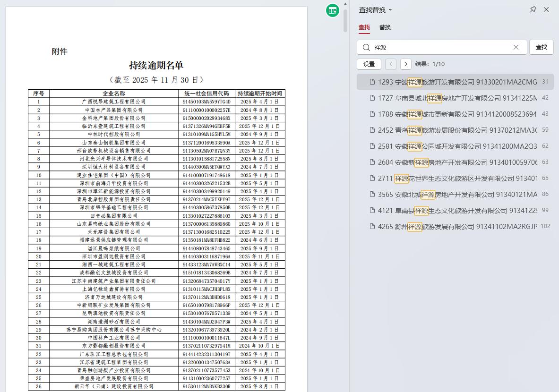Click the magnifier icon in search box
Viewport: 559px width, 392px height.
click(x=366, y=47)
